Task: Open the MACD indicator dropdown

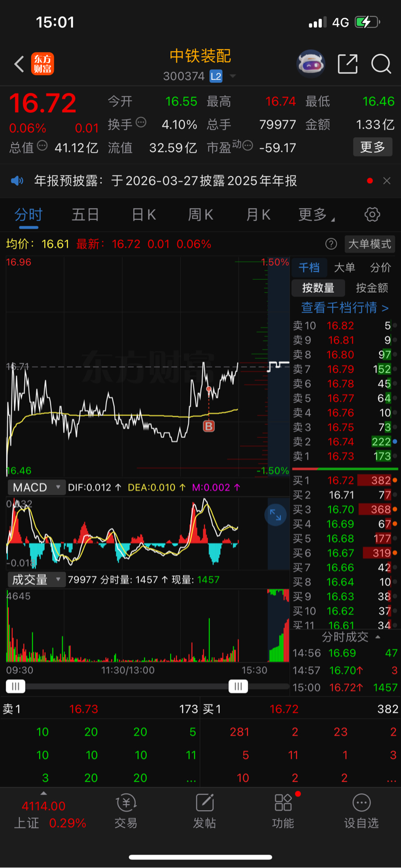Action: (37, 487)
